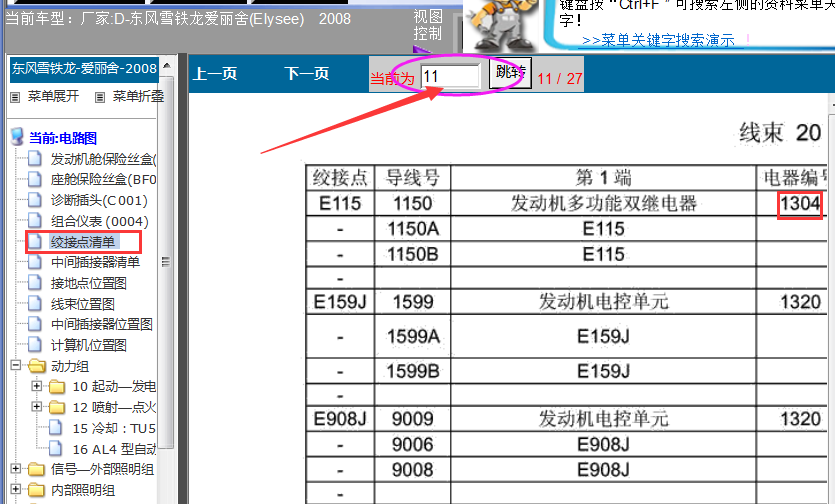
Task: Click the page icon beside 计算机位置图
Action: (35, 345)
